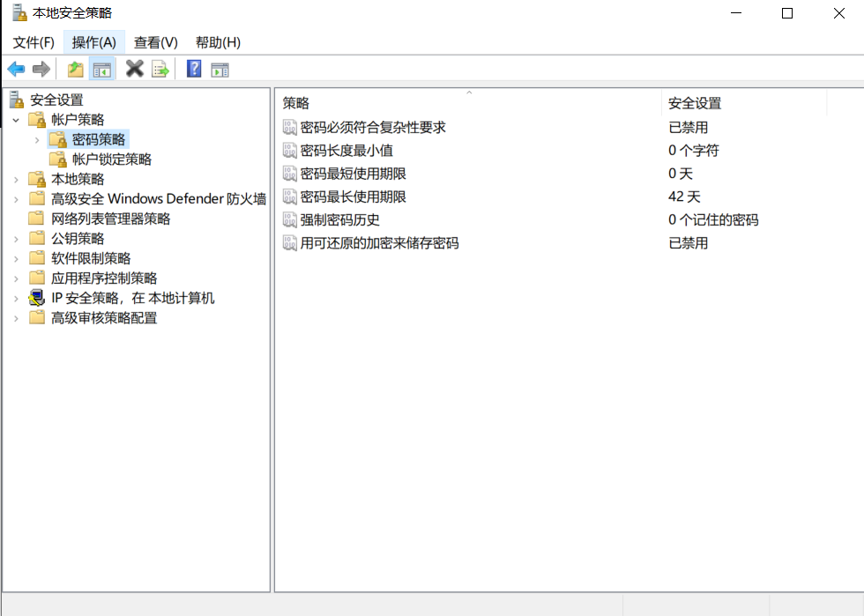Click the blue Back arrow toolbar icon

[x=17, y=70]
